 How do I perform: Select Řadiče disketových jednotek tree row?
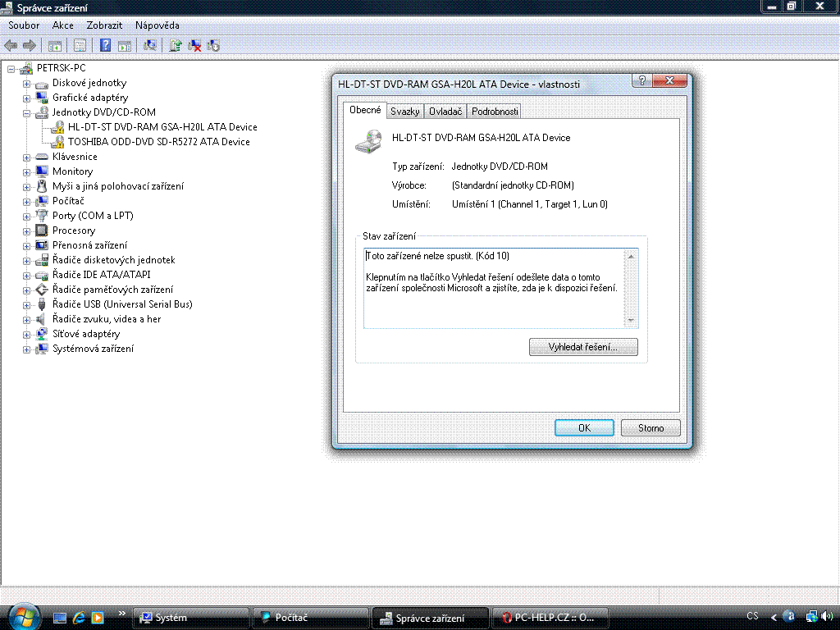tap(113, 260)
